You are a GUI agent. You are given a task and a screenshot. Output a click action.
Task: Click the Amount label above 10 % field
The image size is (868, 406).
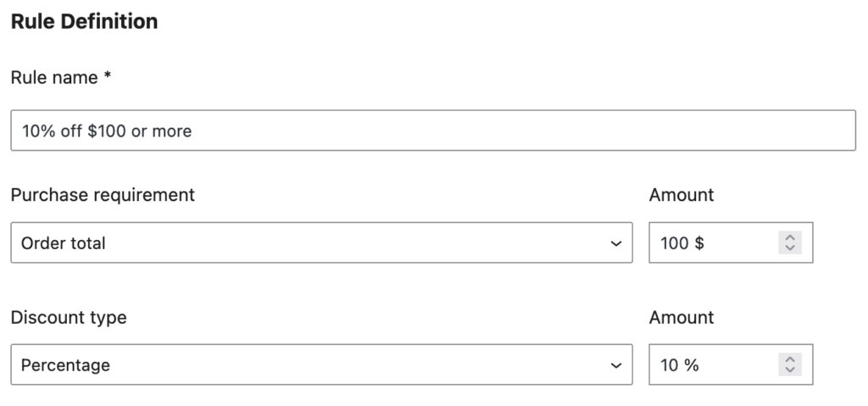click(682, 317)
